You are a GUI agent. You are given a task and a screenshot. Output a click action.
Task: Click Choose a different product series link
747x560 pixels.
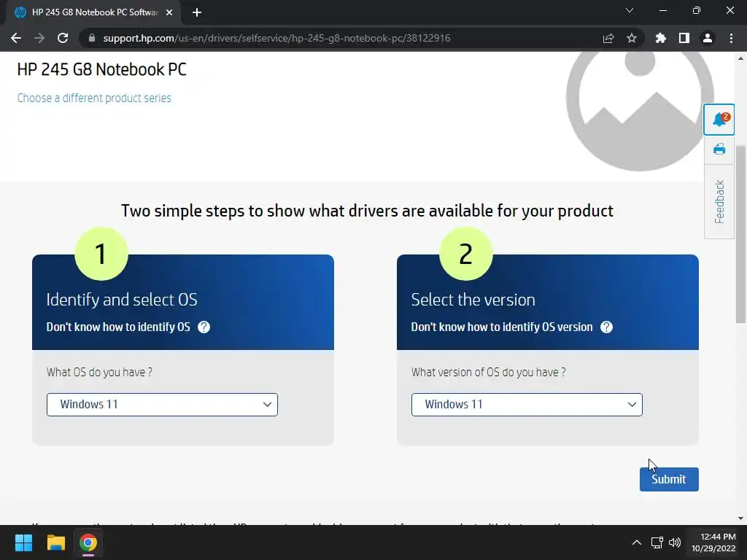click(x=94, y=98)
